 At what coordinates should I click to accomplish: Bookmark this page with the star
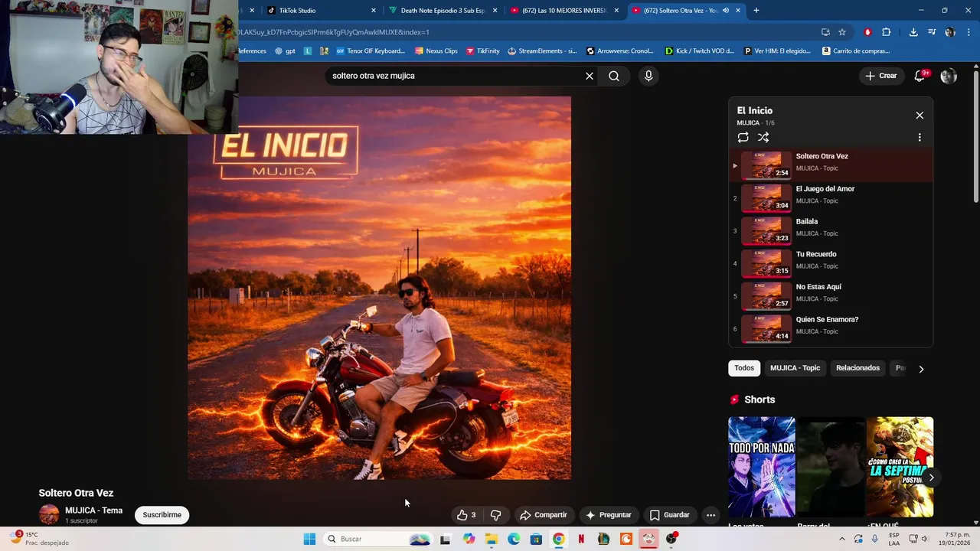tap(842, 32)
